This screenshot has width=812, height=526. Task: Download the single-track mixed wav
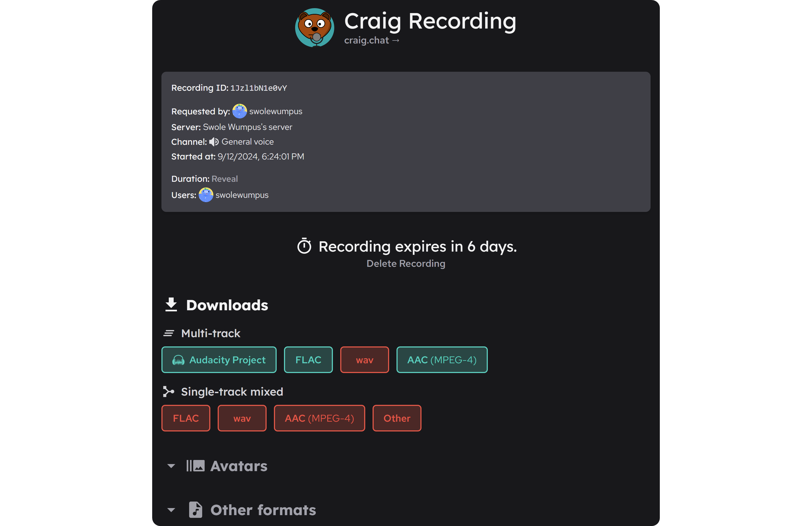242,418
